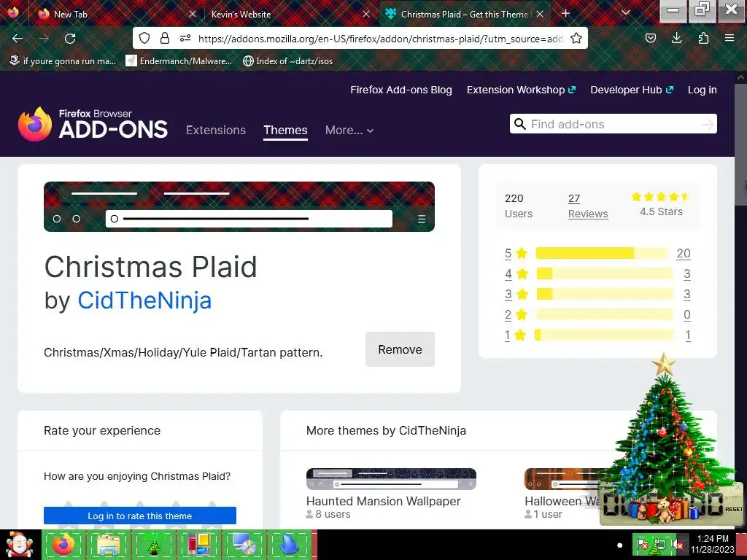The width and height of the screenshot is (747, 560).
Task: Open the 3-star review count link
Action: click(x=687, y=295)
